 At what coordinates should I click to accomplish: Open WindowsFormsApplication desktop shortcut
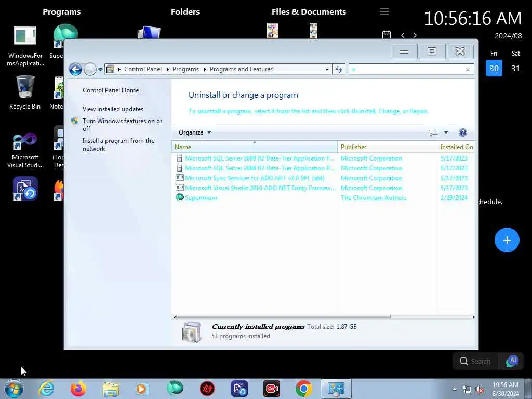click(25, 46)
